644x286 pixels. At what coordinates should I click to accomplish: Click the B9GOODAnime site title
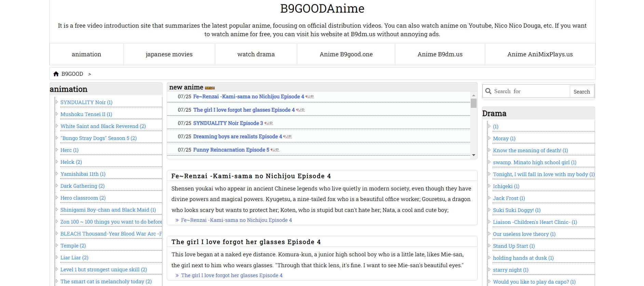pos(322,9)
